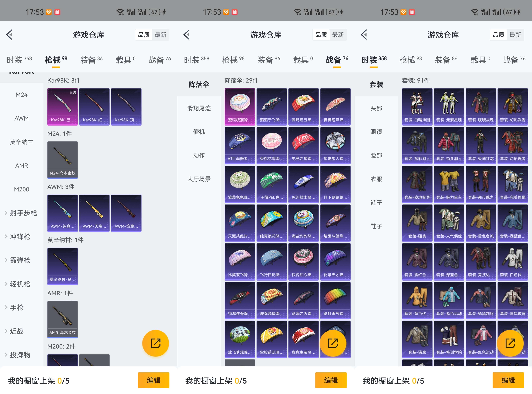Switch to 枪械 98 tab on right screen

(411, 60)
